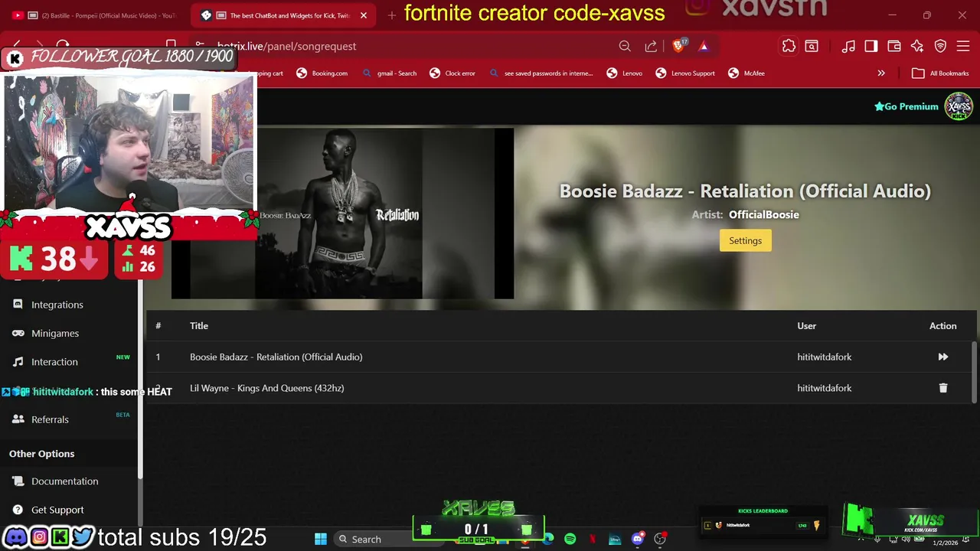Open the McAfee bookmark
980x551 pixels.
(x=746, y=73)
